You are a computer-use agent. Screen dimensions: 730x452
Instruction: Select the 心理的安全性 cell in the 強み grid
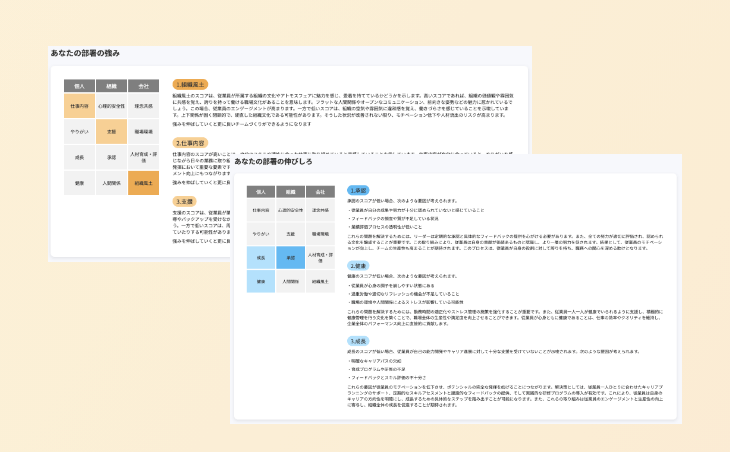coord(111,106)
